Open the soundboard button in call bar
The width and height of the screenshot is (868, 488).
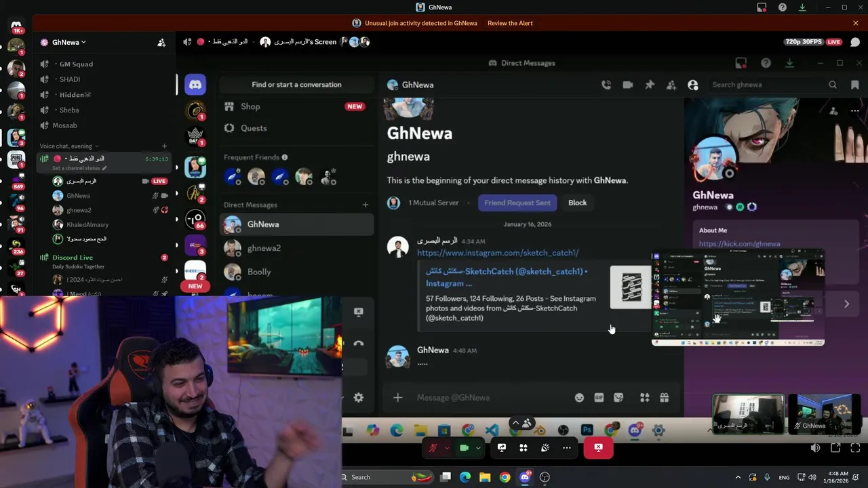tap(545, 448)
